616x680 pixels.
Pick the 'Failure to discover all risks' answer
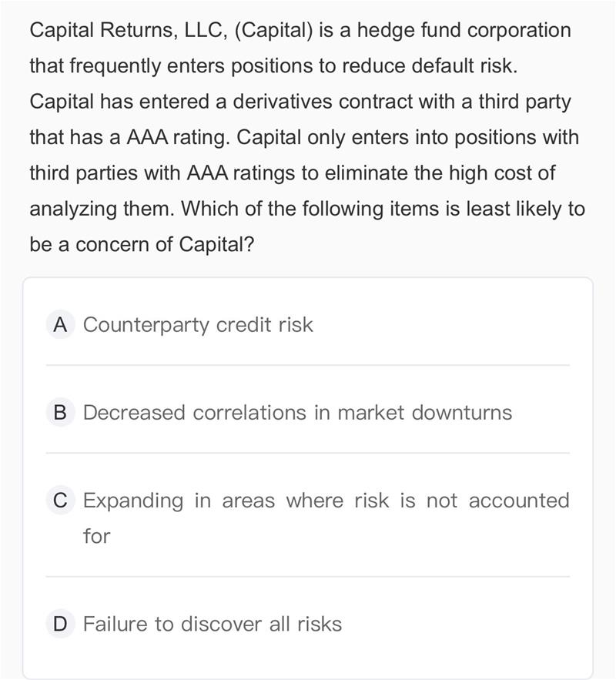point(212,624)
